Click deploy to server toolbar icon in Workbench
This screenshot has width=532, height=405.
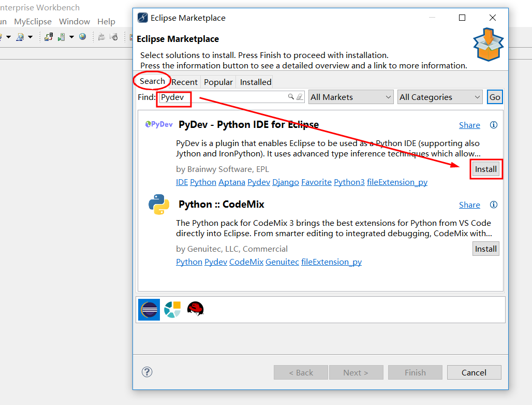click(x=49, y=37)
